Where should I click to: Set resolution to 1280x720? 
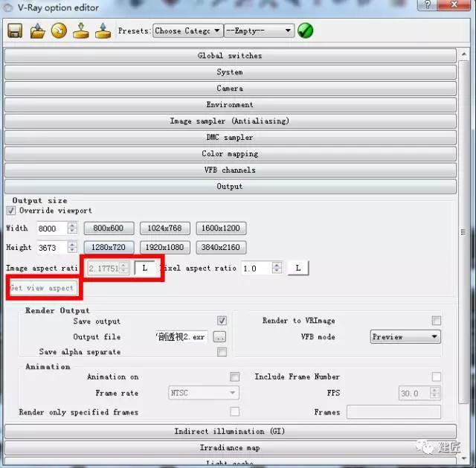point(109,247)
